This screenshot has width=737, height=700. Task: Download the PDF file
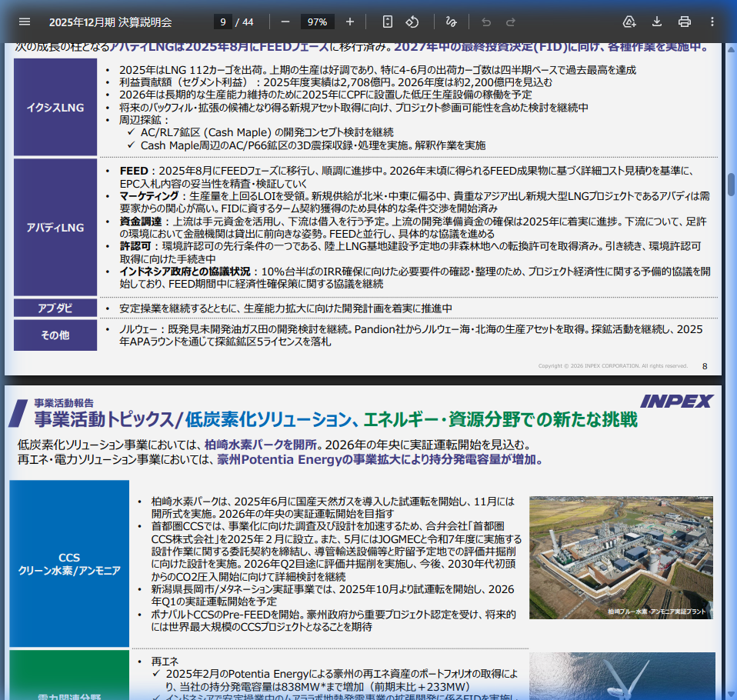[x=657, y=22]
